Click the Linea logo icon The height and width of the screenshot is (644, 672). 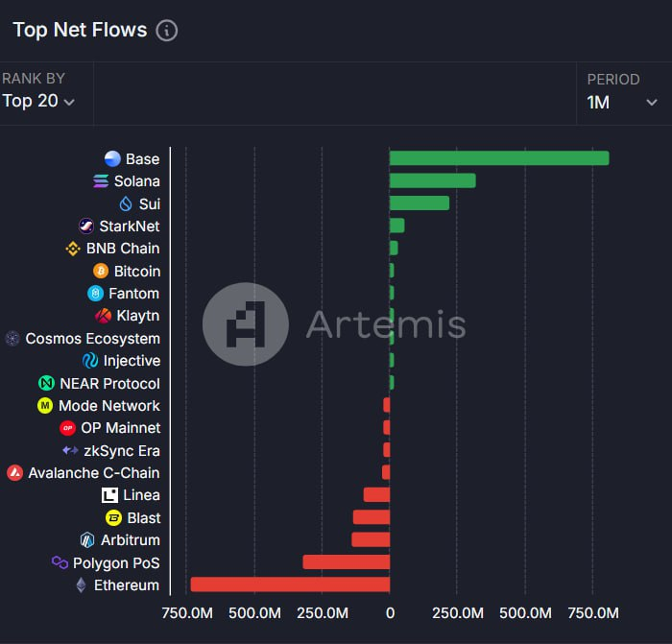(x=109, y=495)
